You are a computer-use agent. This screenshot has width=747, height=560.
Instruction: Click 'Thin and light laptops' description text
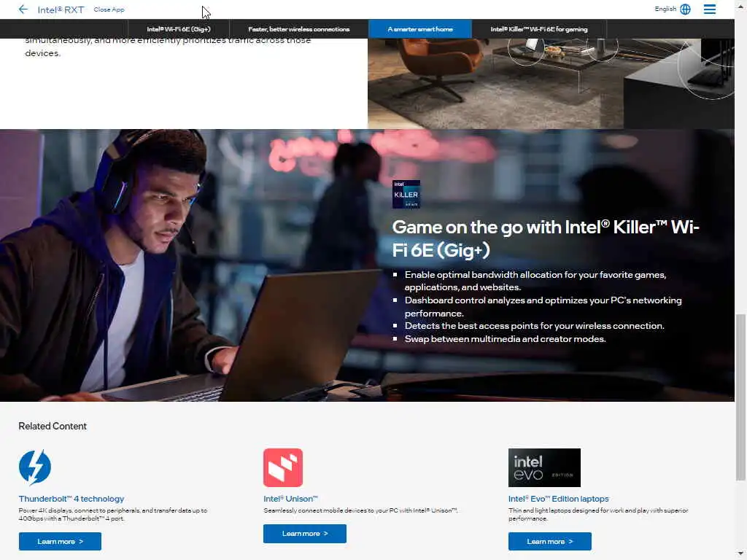[598, 514]
